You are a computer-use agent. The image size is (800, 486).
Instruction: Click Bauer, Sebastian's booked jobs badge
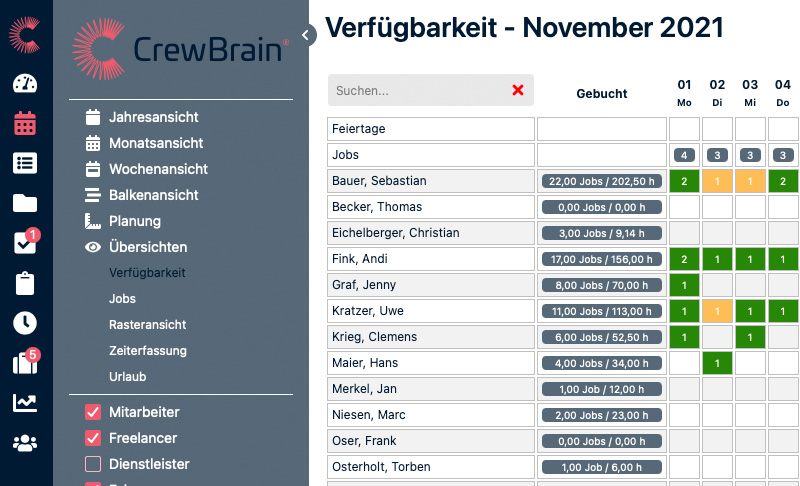(601, 181)
